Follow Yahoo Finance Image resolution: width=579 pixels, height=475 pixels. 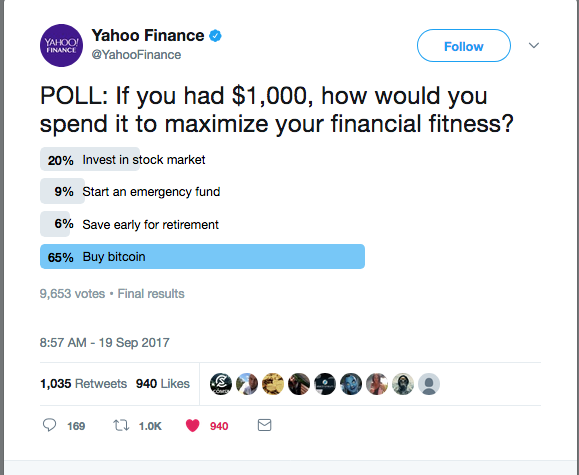[464, 45]
